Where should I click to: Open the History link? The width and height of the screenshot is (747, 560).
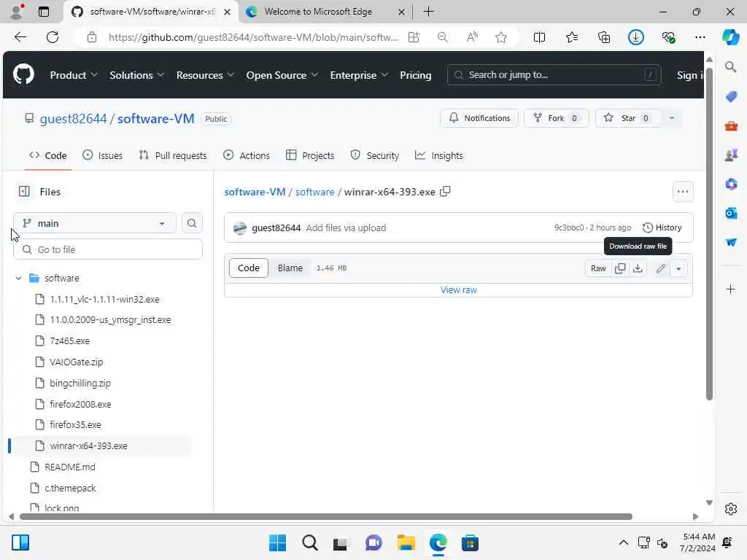662,227
